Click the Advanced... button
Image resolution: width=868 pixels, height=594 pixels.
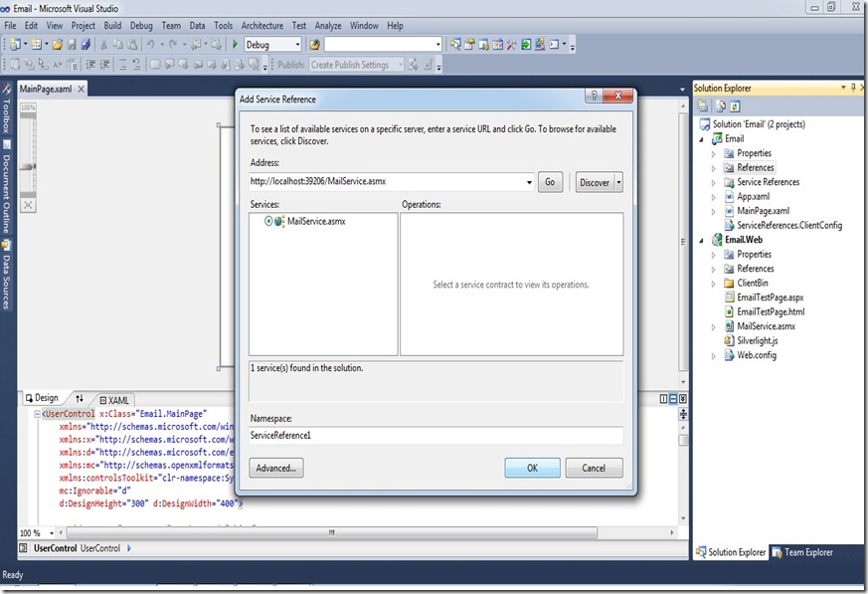pyautogui.click(x=275, y=468)
